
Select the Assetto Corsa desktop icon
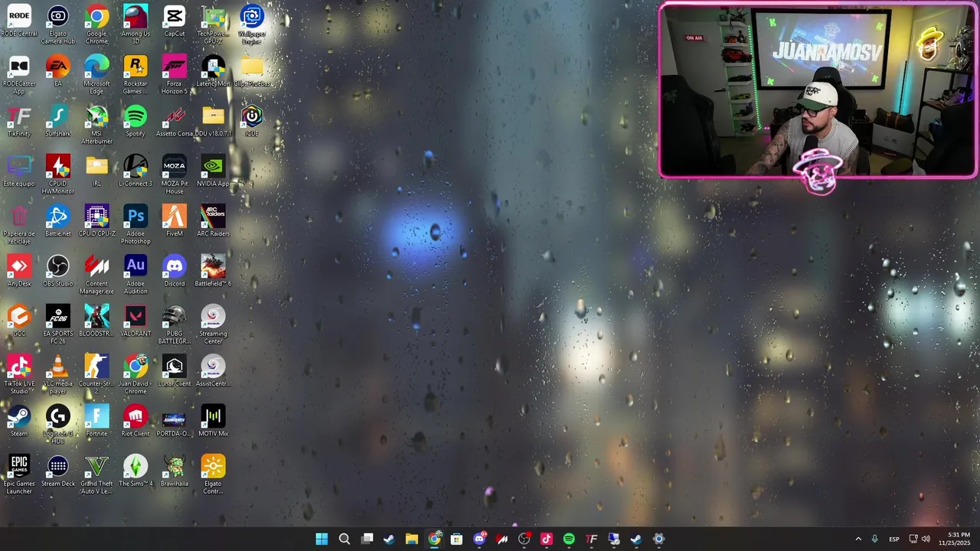(x=175, y=121)
